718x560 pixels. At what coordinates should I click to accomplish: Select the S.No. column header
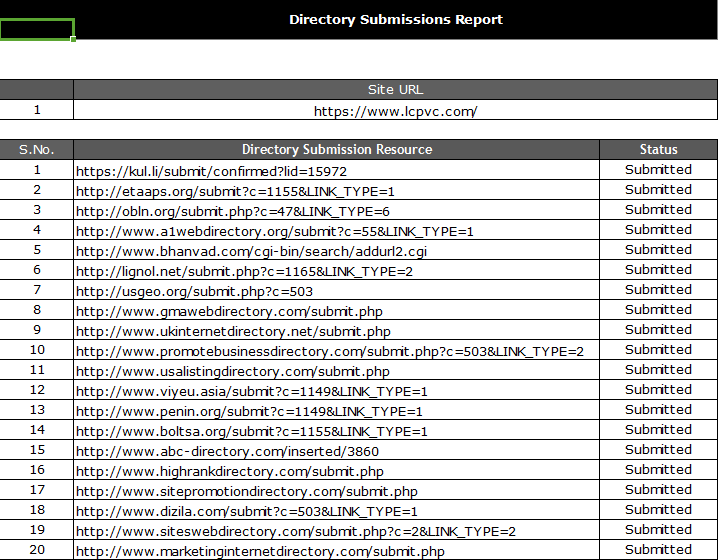tap(37, 150)
